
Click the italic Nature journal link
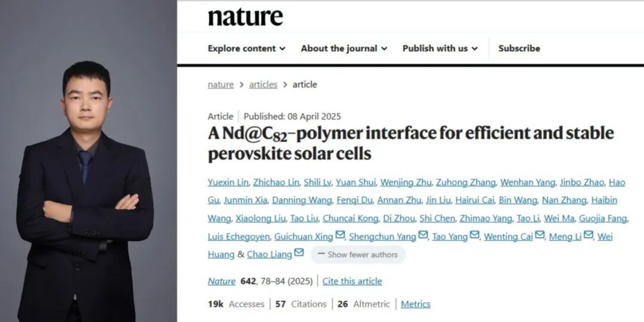pyautogui.click(x=221, y=281)
